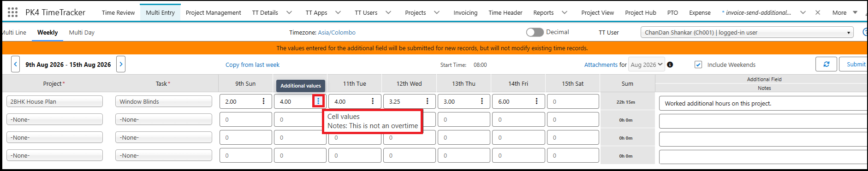
Task: Open three-dot menu on 14th Fri cell
Action: [x=536, y=101]
